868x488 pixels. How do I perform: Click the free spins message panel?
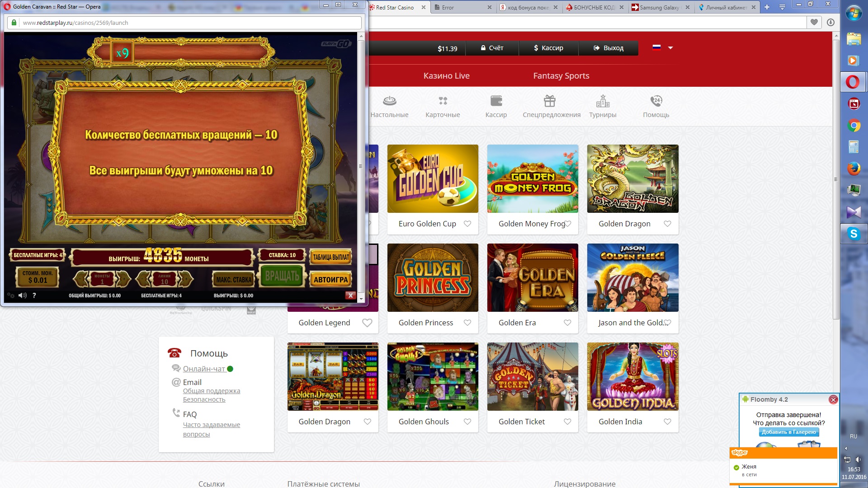coord(181,154)
